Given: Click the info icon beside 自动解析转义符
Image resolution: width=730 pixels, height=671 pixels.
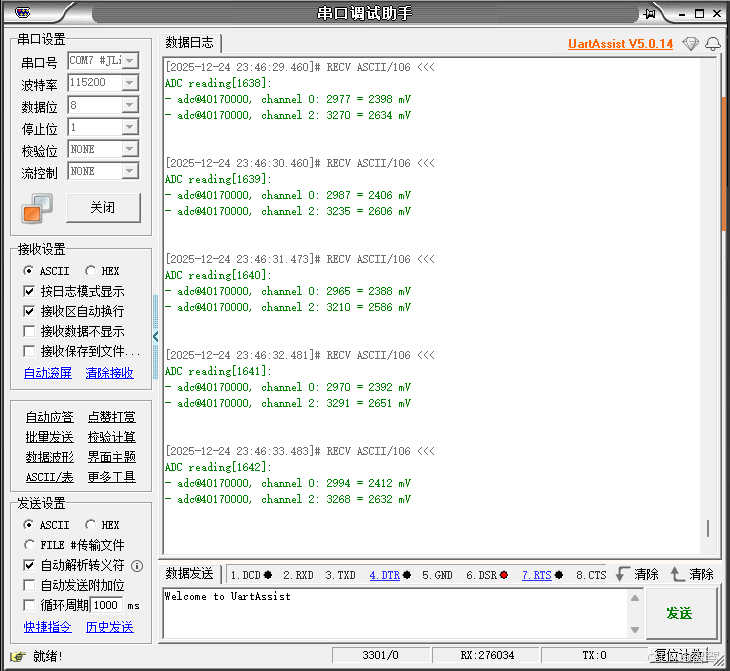Looking at the screenshot, I should (137, 566).
